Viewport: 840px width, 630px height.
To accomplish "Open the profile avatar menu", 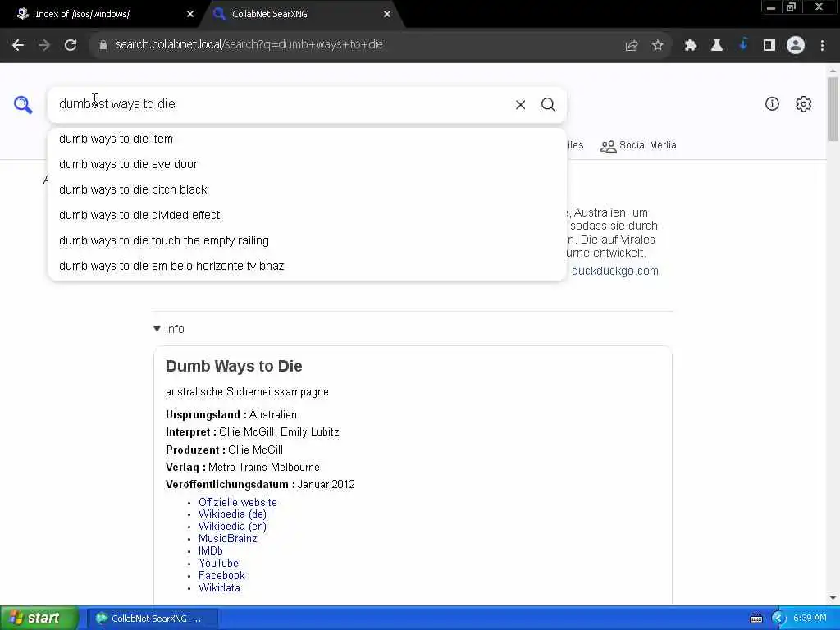I will pos(796,46).
